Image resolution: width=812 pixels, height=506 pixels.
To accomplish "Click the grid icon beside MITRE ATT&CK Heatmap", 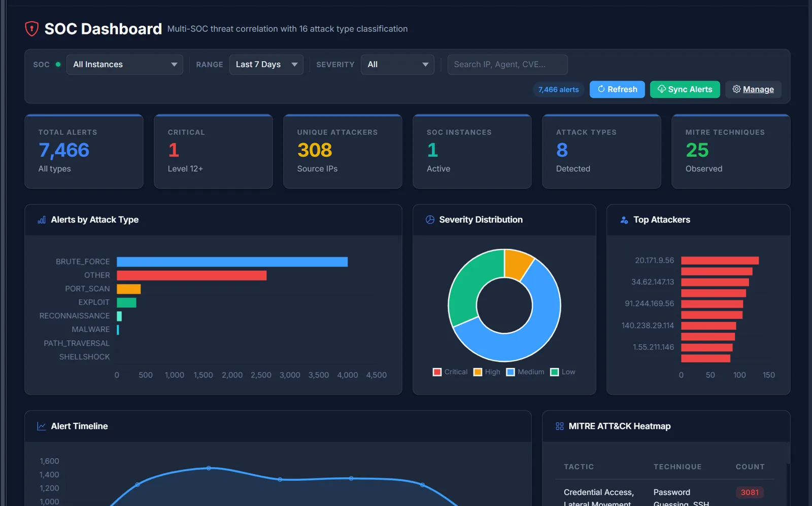I will point(560,426).
